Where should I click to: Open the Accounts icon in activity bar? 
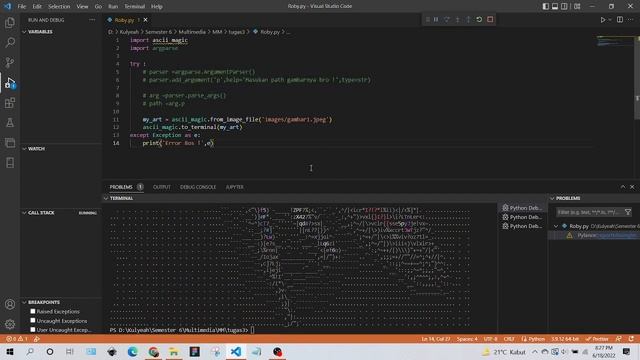(10, 304)
